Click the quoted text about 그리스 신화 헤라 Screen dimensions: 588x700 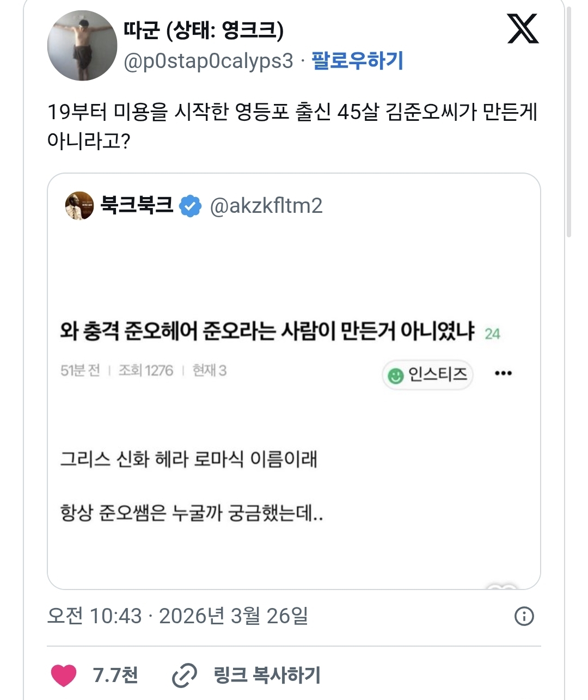pyautogui.click(x=188, y=459)
